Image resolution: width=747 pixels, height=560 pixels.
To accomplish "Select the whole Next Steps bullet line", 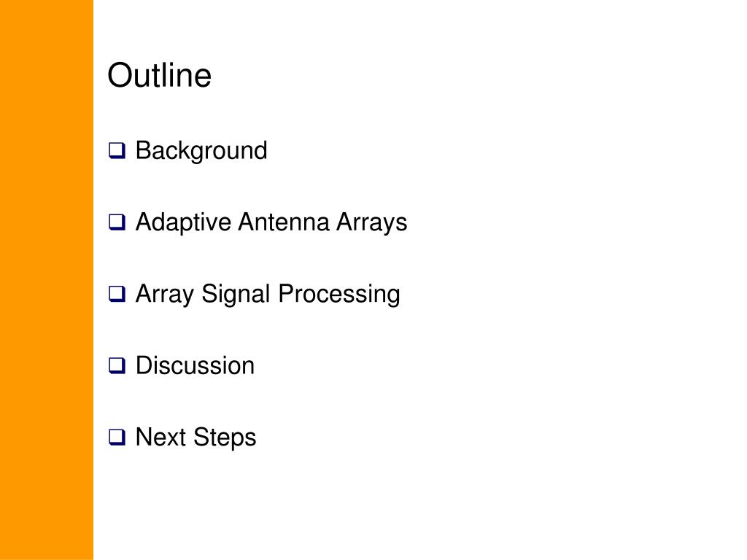I will point(182,437).
